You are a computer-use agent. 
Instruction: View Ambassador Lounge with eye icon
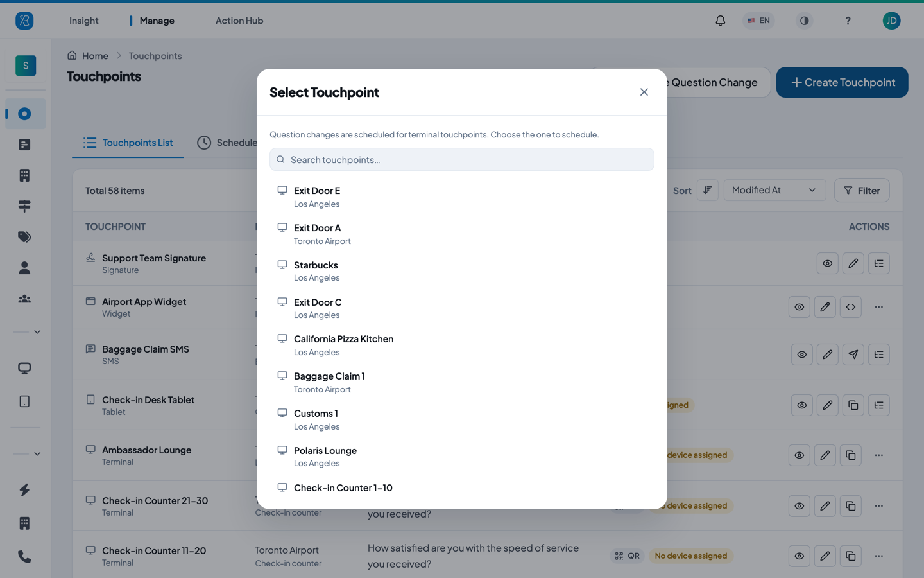click(x=799, y=455)
